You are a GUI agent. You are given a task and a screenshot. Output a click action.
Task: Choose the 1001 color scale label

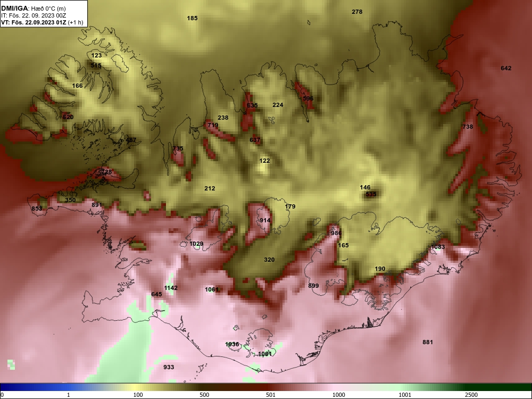tap(405, 395)
